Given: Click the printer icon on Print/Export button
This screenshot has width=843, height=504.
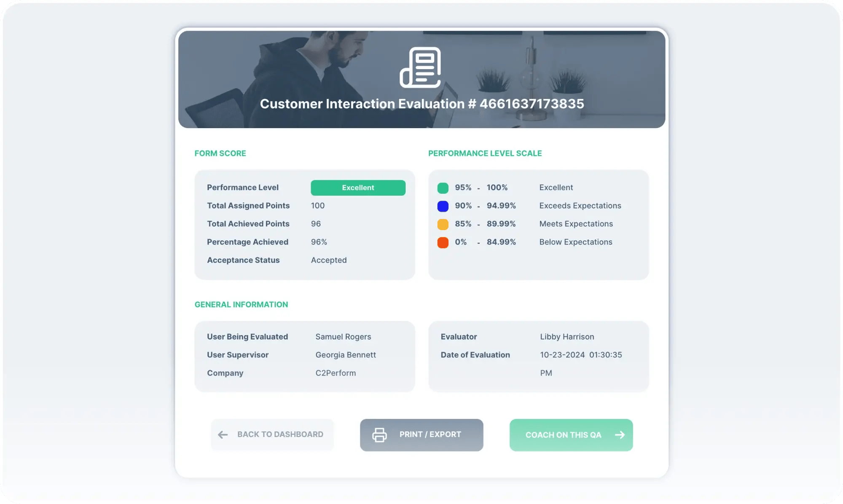Looking at the screenshot, I should pyautogui.click(x=380, y=434).
